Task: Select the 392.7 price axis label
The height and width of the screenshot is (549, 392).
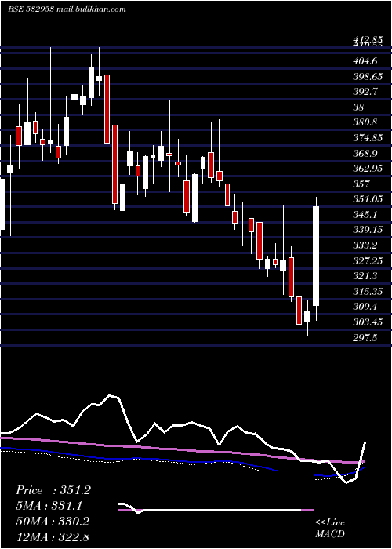Action: [365, 92]
